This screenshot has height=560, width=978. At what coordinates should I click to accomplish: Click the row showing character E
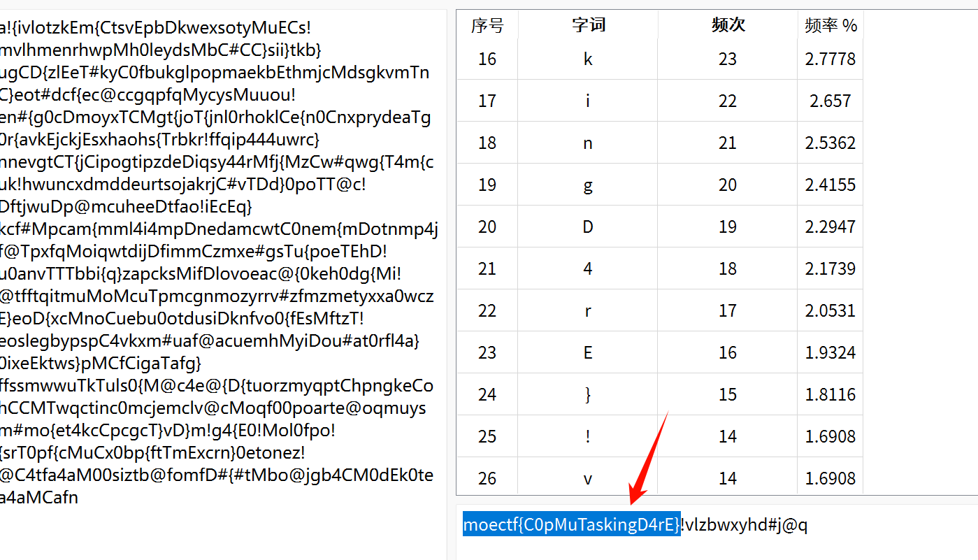[588, 352]
